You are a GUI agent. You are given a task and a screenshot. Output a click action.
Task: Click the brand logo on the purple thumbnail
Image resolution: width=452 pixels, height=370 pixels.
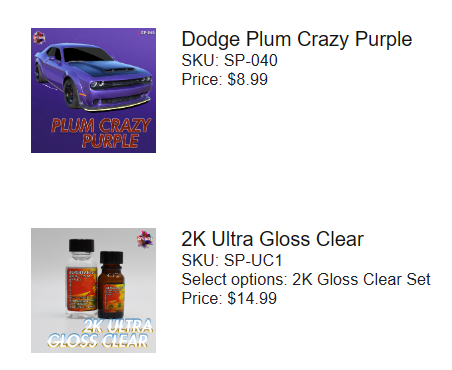pos(39,37)
